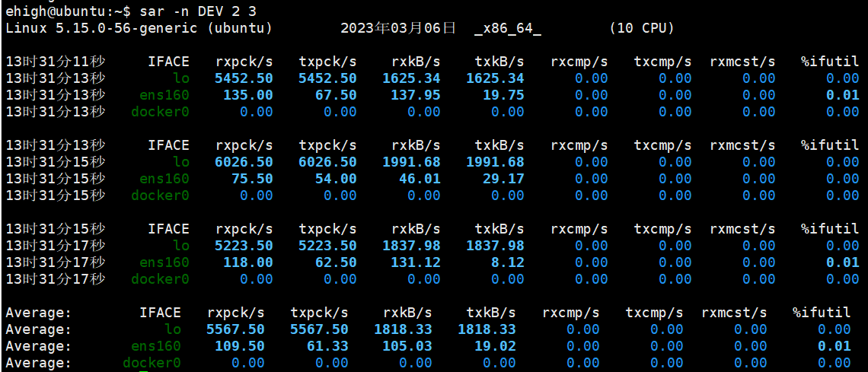Click the value 131.12
This screenshot has width=868, height=372.
[x=415, y=262]
